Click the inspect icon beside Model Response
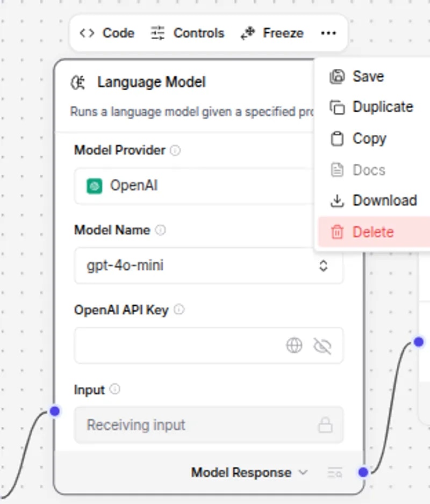 (335, 472)
